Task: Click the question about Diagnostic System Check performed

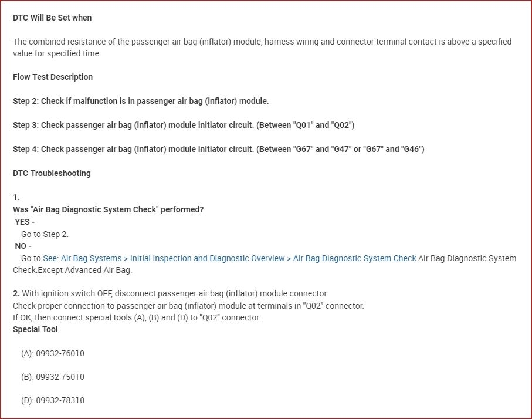Action: tap(109, 209)
